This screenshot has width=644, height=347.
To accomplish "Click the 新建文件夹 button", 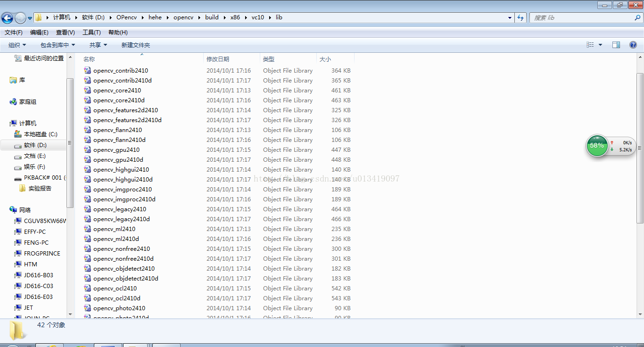I will (136, 45).
